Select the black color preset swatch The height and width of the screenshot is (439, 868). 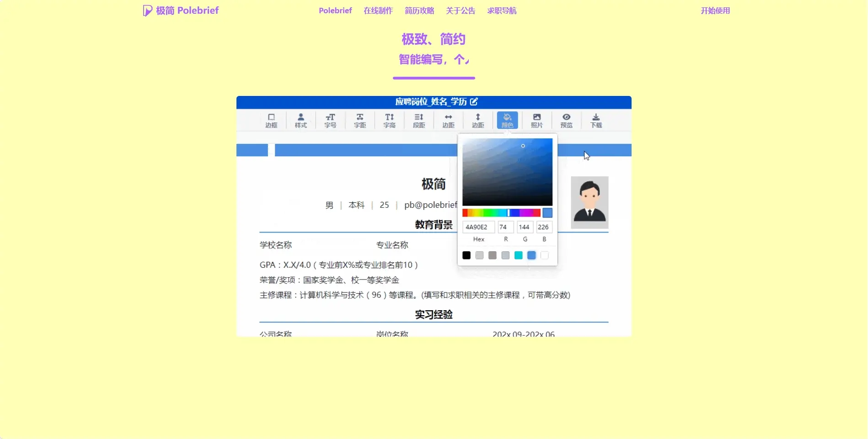click(466, 255)
